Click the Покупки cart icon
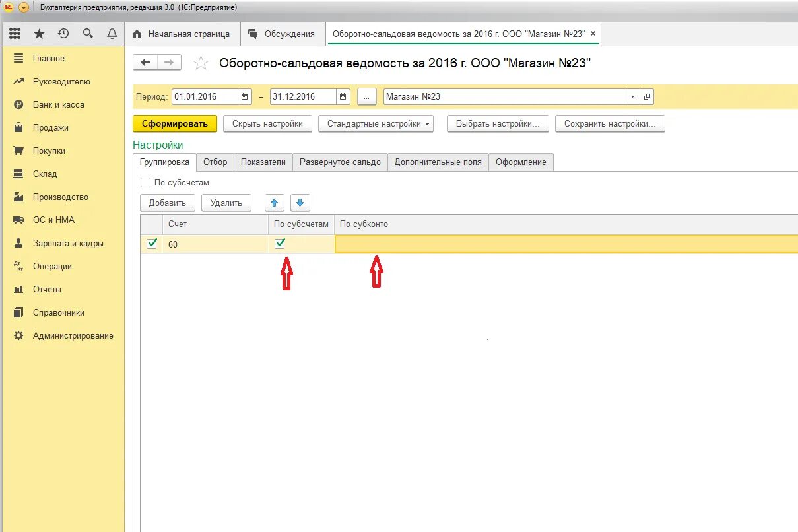This screenshot has height=532, width=798. click(x=18, y=150)
